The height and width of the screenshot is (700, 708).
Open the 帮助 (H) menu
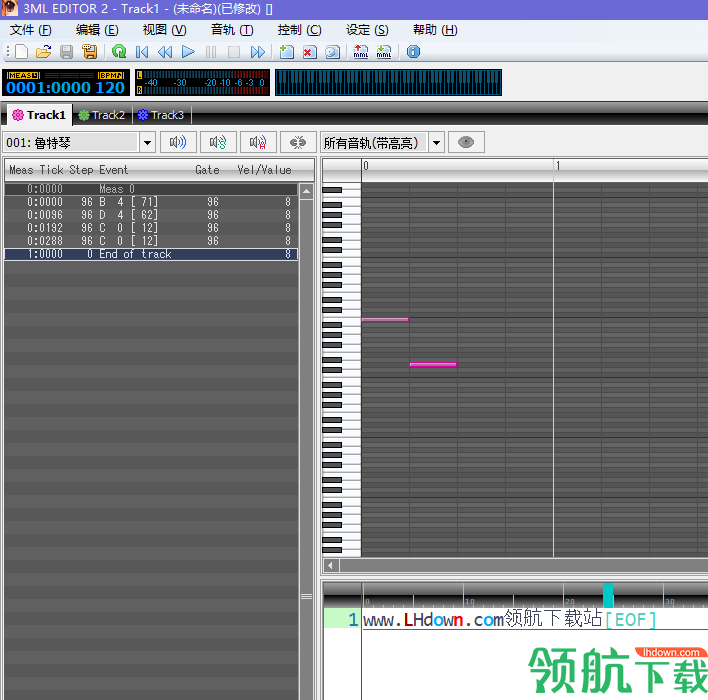click(x=435, y=30)
